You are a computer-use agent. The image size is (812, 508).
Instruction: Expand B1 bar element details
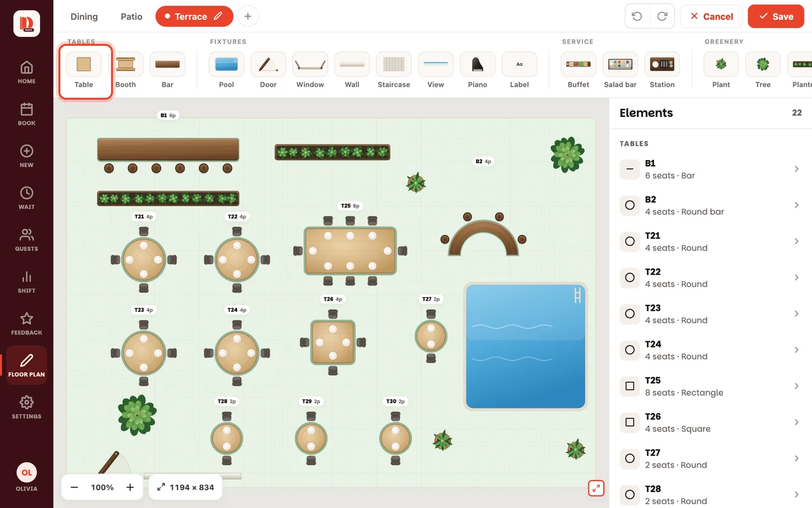click(x=796, y=169)
